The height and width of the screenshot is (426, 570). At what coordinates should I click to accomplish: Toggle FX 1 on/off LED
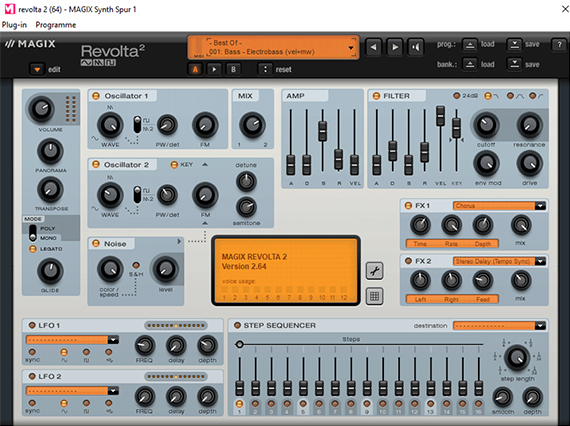pos(408,205)
